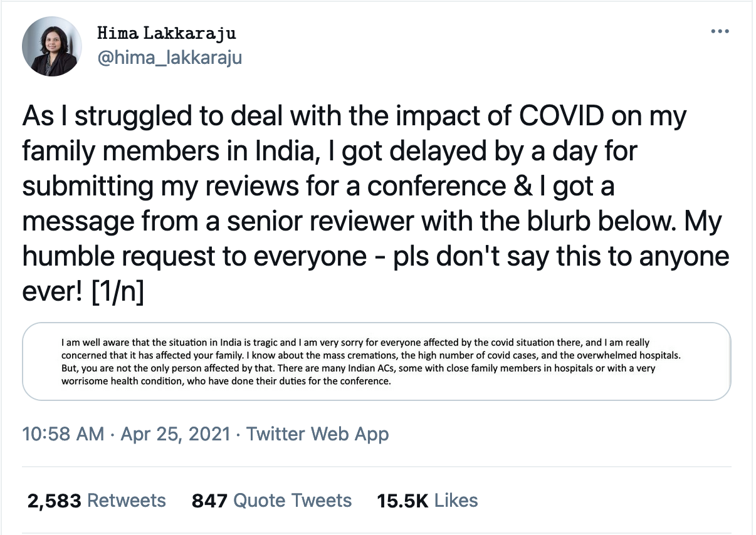Click the number 2,583 beside Retweets

55,501
